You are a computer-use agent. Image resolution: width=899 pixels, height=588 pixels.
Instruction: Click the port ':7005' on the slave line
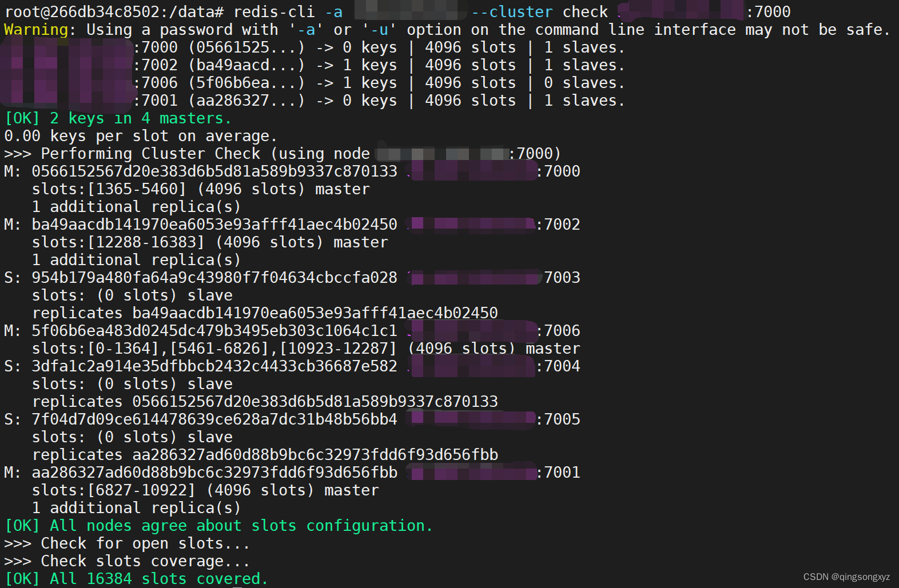(558, 419)
